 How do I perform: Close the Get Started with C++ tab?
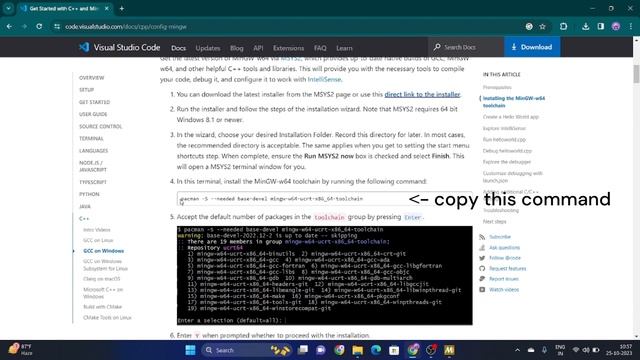[x=107, y=8]
